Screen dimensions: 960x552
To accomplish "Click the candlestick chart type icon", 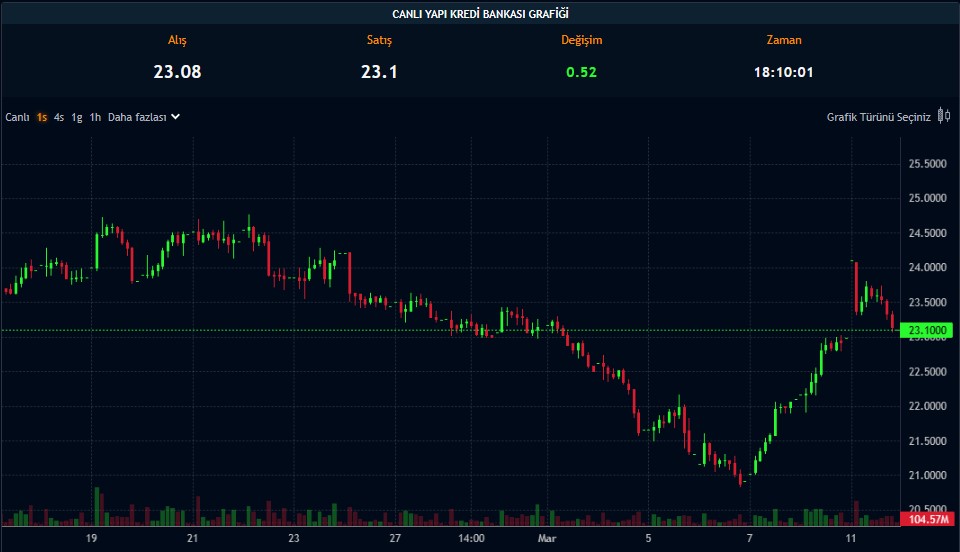I will point(943,116).
